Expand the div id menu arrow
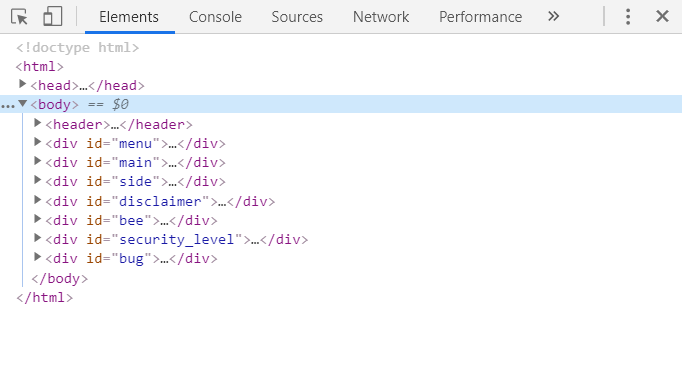This screenshot has width=682, height=391. click(37, 142)
